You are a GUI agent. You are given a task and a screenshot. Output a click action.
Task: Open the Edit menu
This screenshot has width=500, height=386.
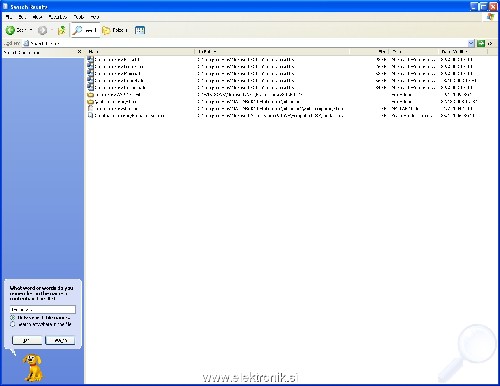click(x=22, y=17)
